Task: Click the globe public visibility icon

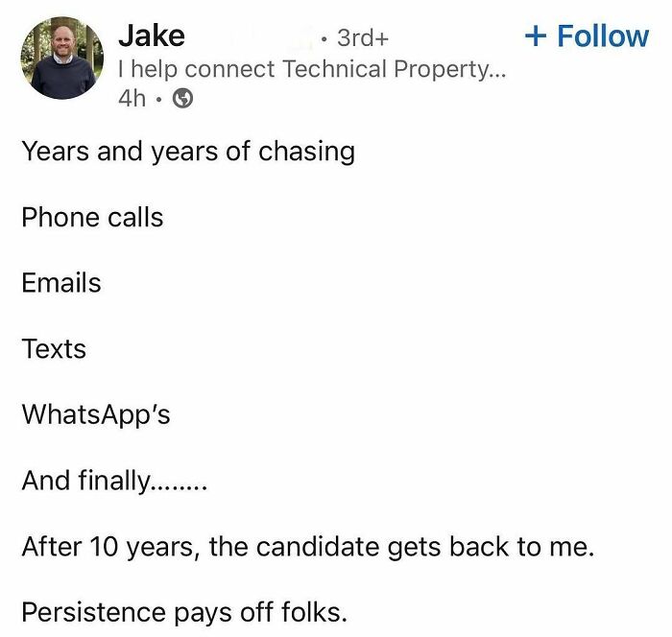Action: click(182, 99)
